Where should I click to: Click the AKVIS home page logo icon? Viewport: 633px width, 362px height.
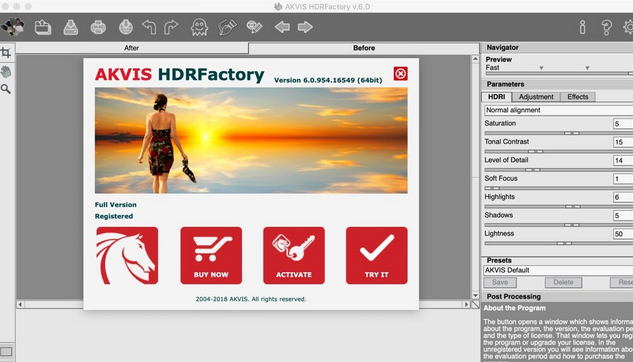[13, 27]
